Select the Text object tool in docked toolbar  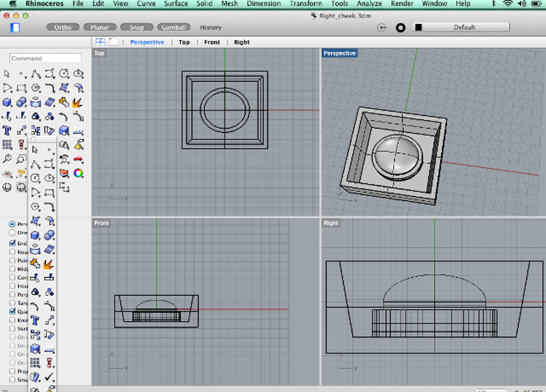tap(7, 131)
